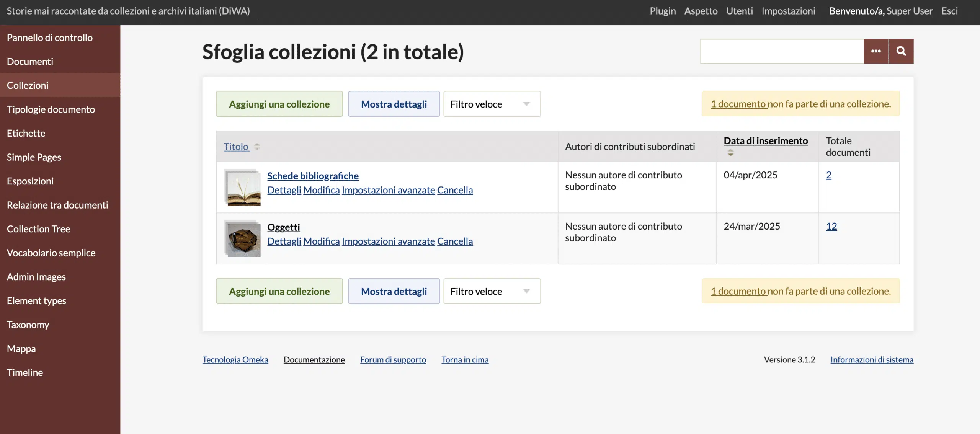Viewport: 980px width, 434px height.
Task: Click Modifica for Schede bibliografiche
Action: (322, 190)
